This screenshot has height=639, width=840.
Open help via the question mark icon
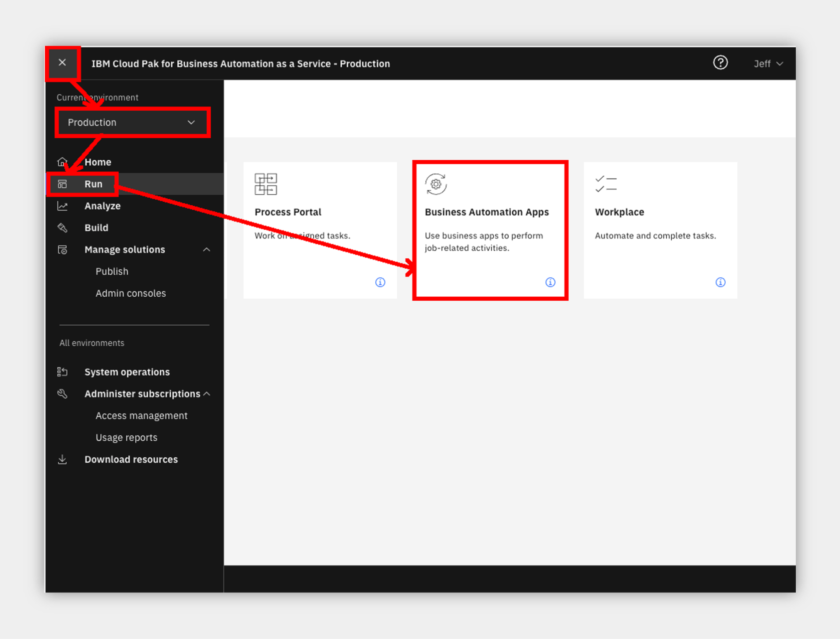point(720,63)
